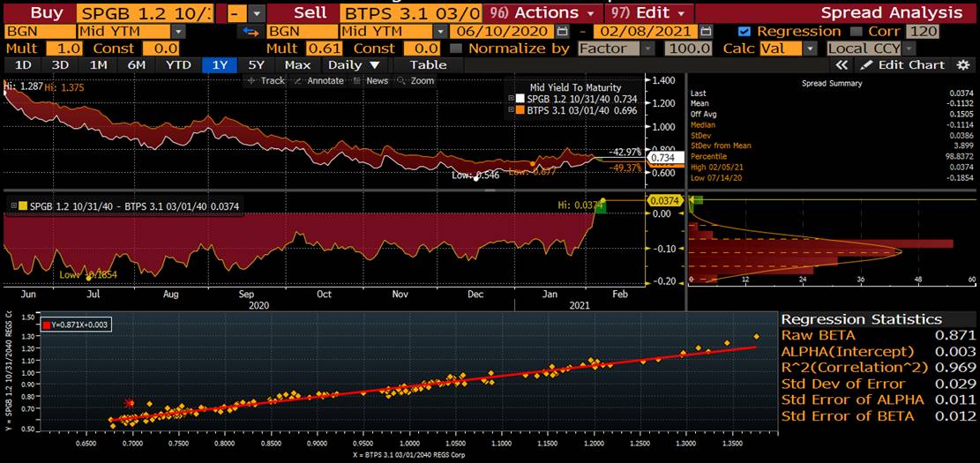Open the Daily periodicity dropdown
This screenshot has height=463, width=980.
pos(355,65)
